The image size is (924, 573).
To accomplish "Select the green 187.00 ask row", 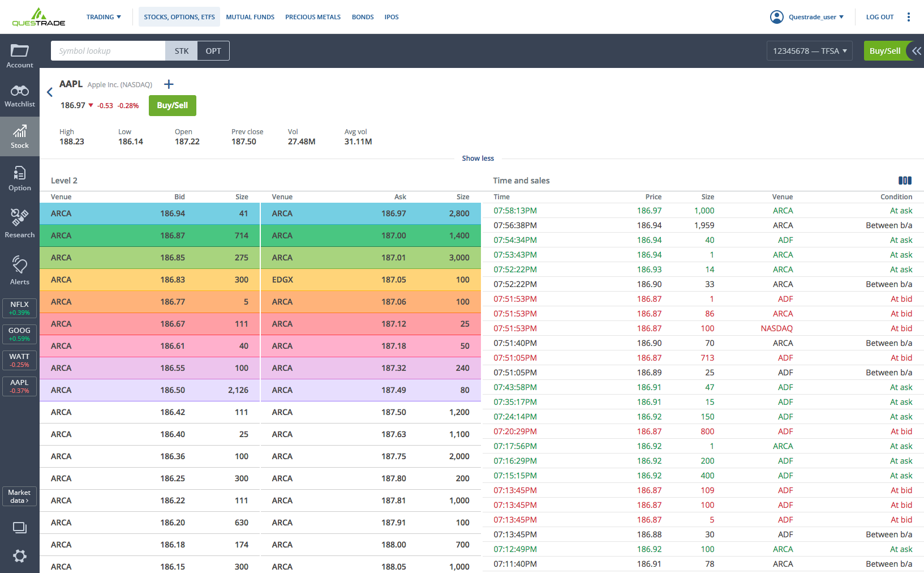I will 371,236.
